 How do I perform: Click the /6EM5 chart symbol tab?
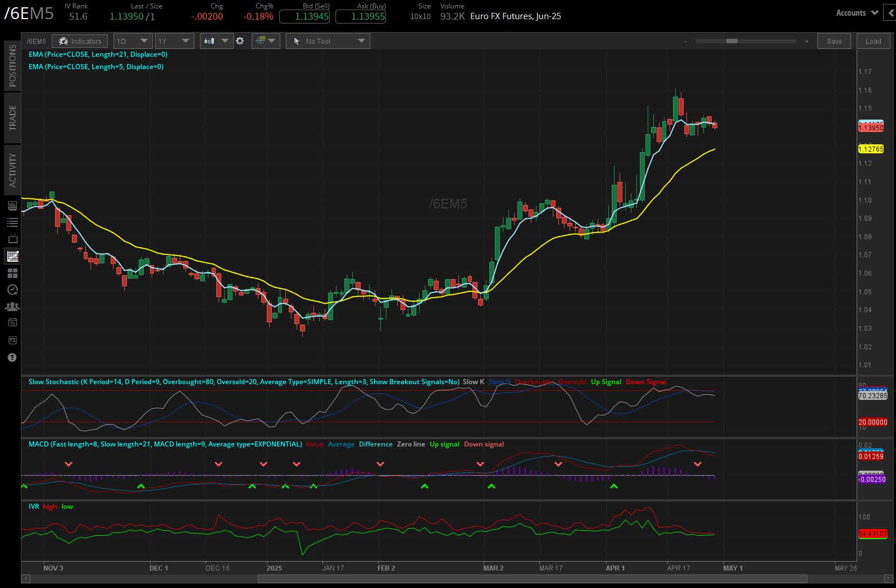[37, 41]
